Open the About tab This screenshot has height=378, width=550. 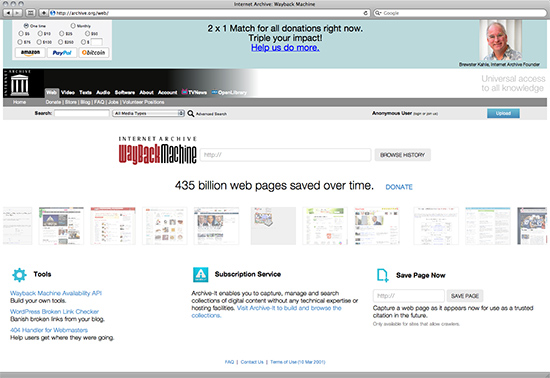[x=147, y=93]
